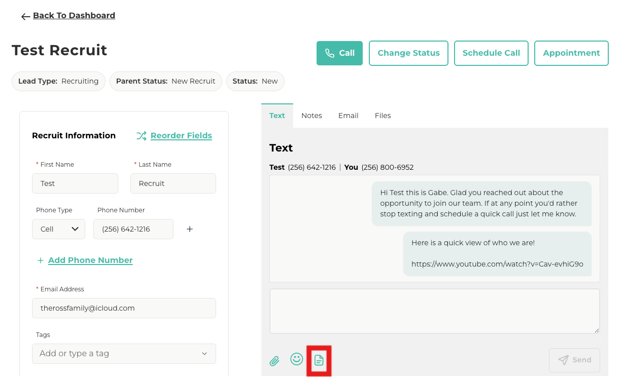624x377 pixels.
Task: Click 'You (256) 800-6952' sender number
Action: [379, 167]
